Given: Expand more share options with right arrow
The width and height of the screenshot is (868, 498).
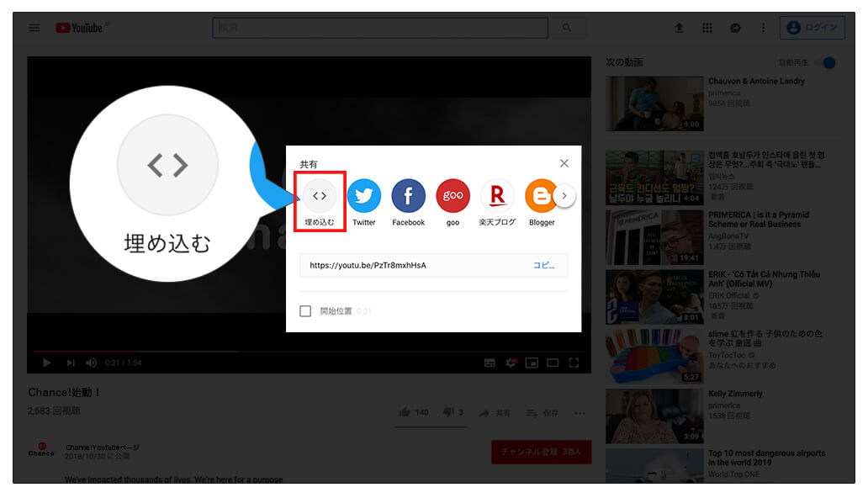Looking at the screenshot, I should (x=564, y=195).
